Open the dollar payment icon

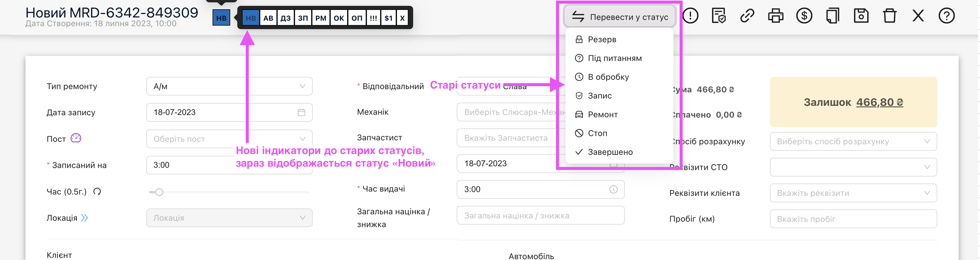tap(804, 16)
